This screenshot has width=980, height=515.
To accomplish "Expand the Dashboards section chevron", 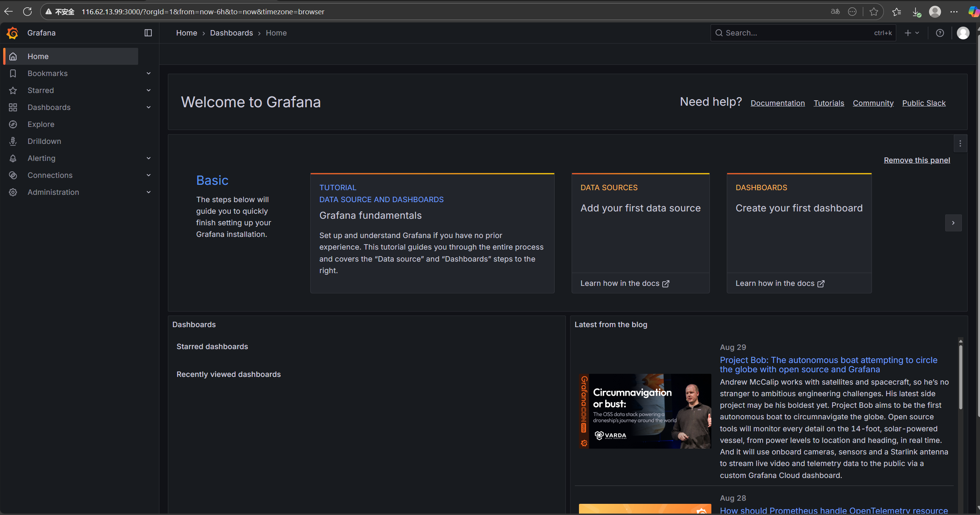I will point(149,107).
